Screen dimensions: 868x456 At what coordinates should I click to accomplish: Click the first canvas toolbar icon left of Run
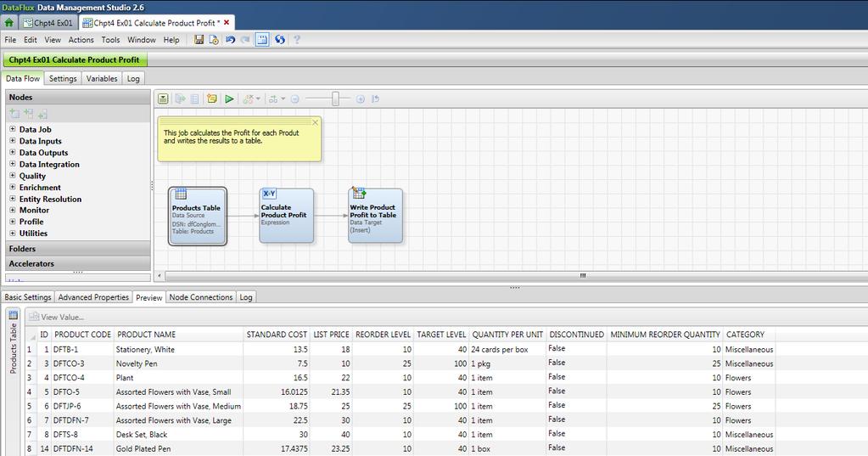pyautogui.click(x=163, y=99)
